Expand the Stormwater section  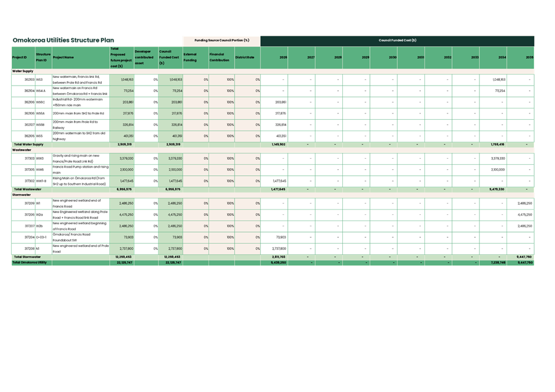pos(21,195)
